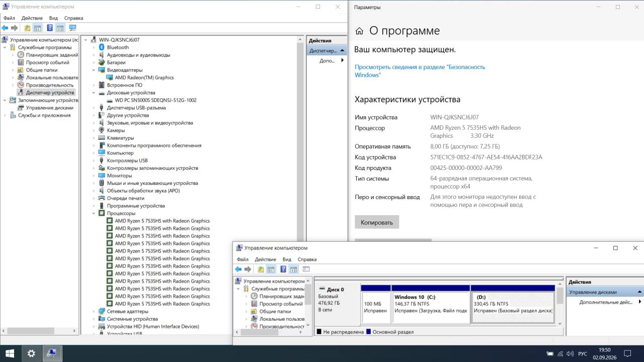Select the WD PC SN5000S disk device
Screen dimensions: 644x362
pos(155,100)
